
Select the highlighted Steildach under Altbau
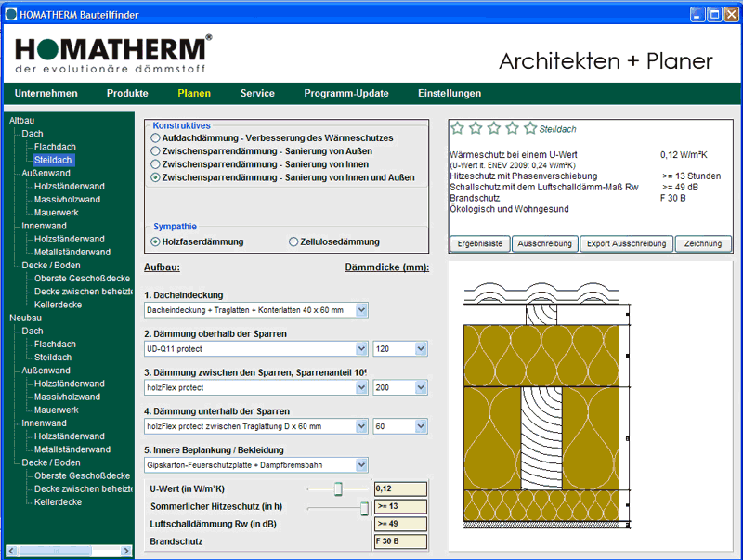pos(53,160)
